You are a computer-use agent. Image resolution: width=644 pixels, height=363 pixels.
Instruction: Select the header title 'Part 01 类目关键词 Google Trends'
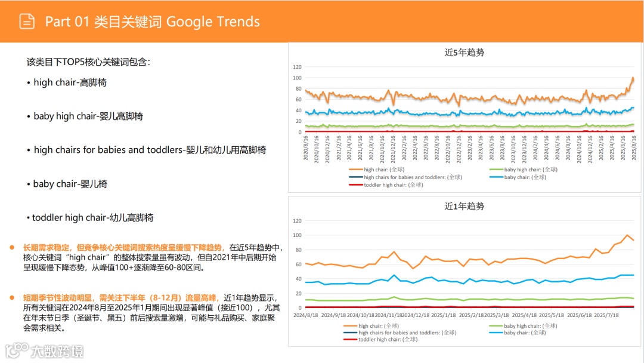click(x=153, y=21)
